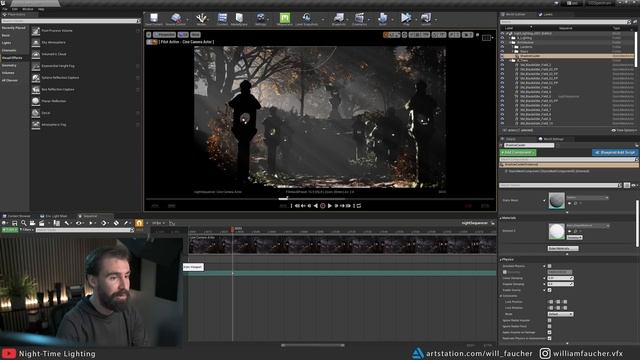640x360 pixels.
Task: Open the constraints Mode dropdown
Action: click(x=560, y=314)
